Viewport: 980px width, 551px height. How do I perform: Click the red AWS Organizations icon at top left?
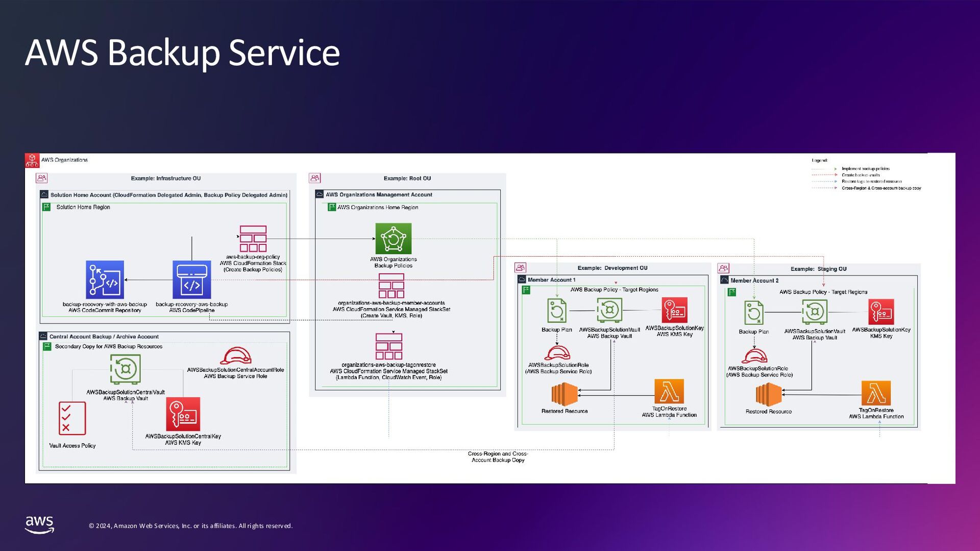point(32,160)
